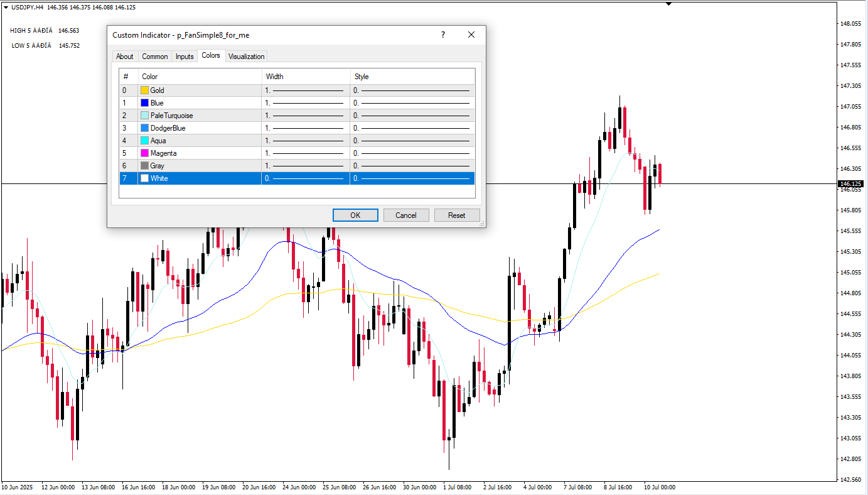Open the width selector for the White row

click(305, 178)
